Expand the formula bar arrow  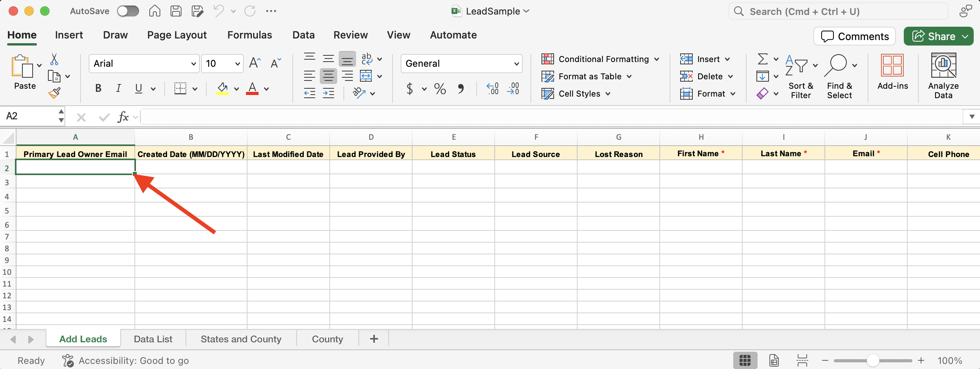pos(972,117)
